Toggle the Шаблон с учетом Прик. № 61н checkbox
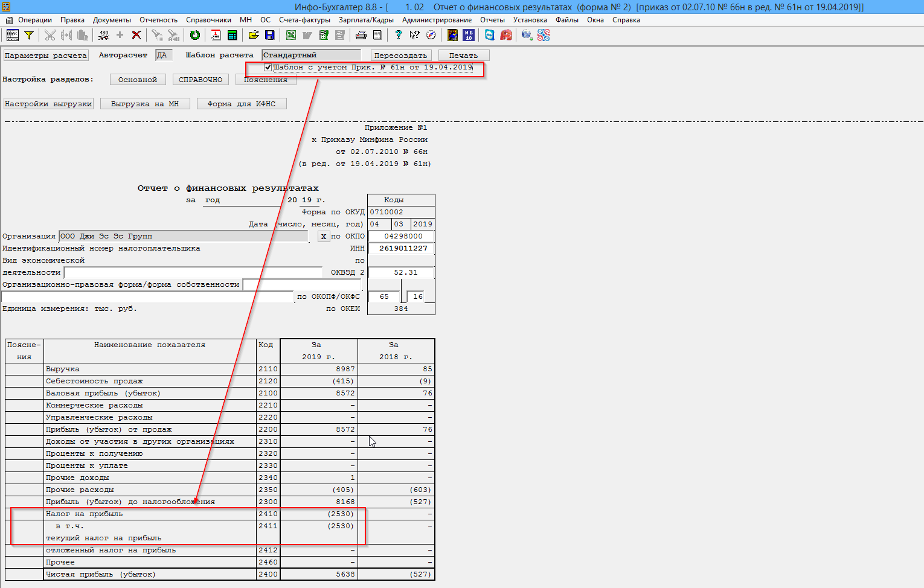The image size is (924, 588). coord(268,68)
